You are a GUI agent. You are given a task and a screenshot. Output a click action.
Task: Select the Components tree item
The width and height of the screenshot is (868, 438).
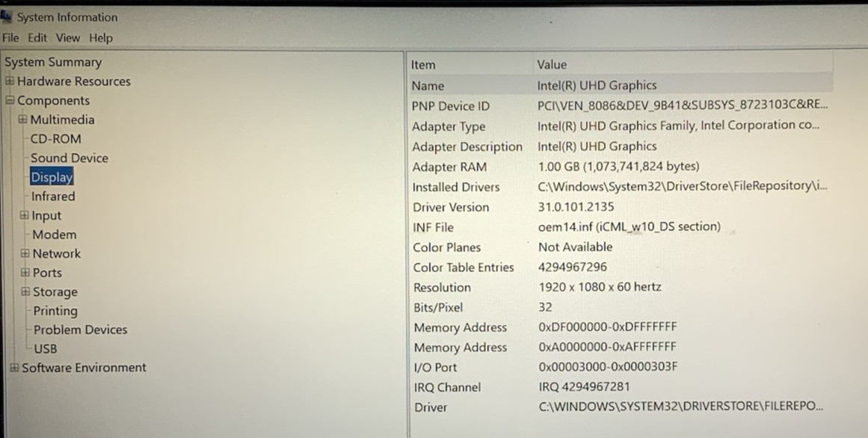(53, 101)
